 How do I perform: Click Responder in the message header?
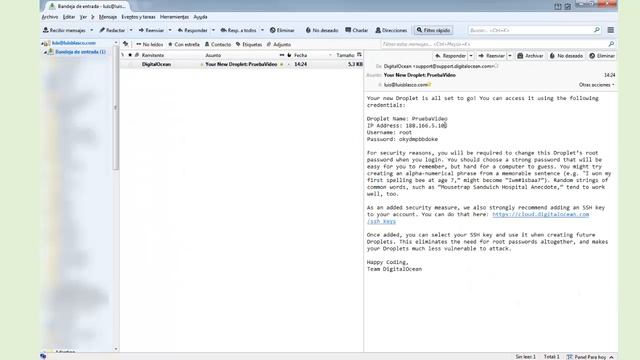(x=451, y=56)
